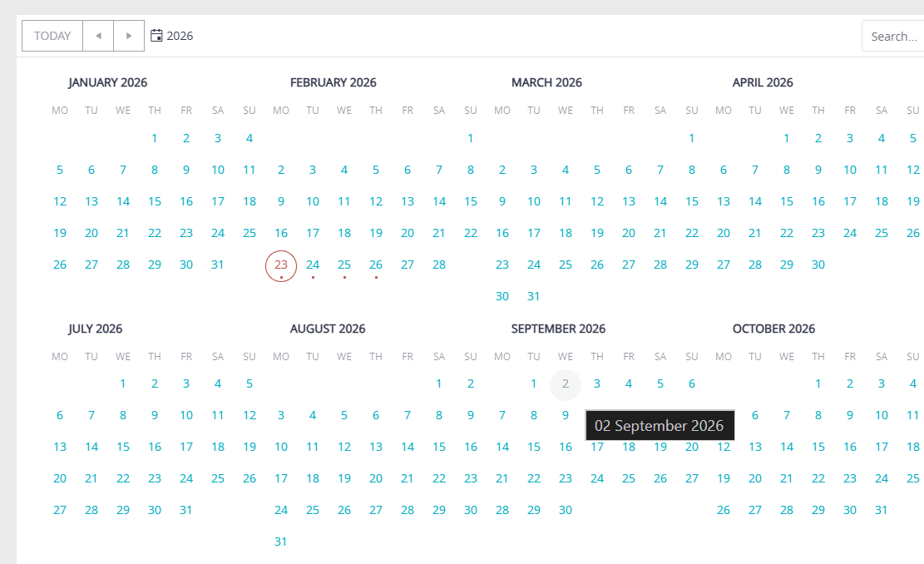Select October 29

[818, 511]
